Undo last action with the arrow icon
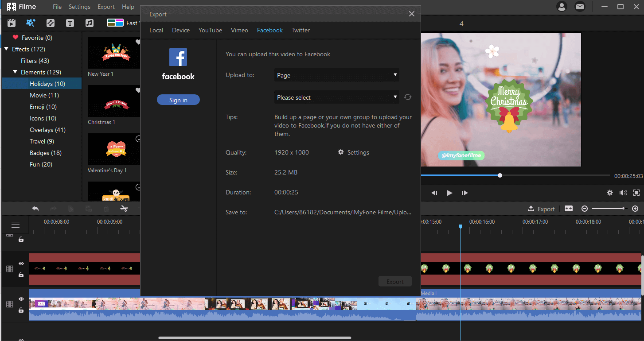This screenshot has height=341, width=644. (x=35, y=208)
